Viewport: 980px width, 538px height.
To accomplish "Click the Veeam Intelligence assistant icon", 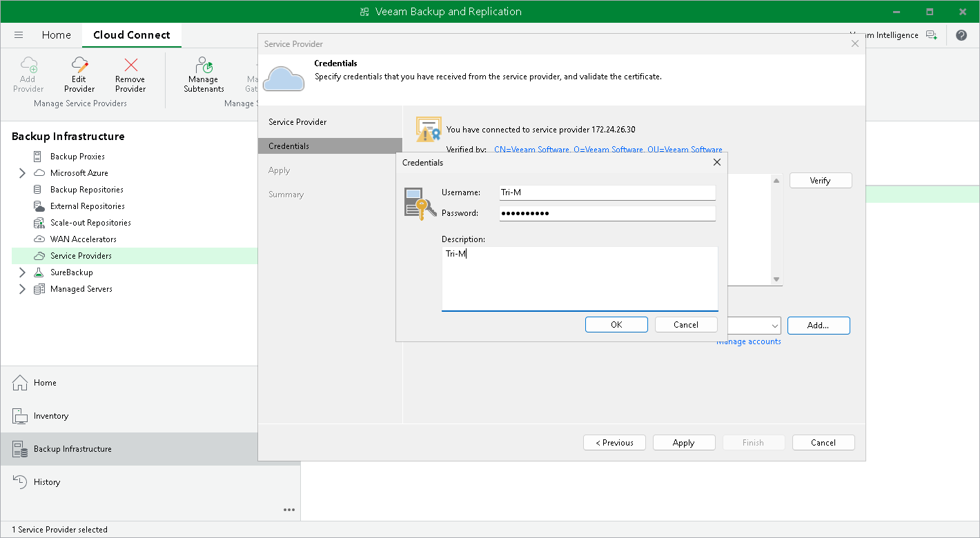I will (932, 35).
